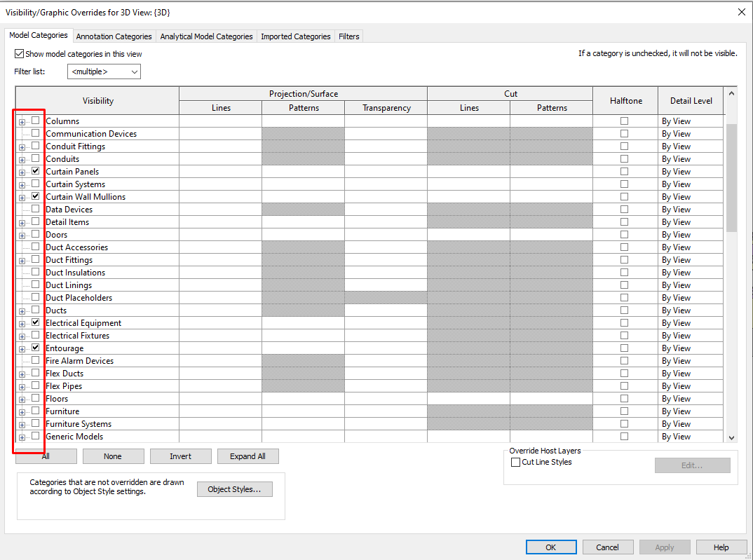753x560 pixels.
Task: Check the Doors visibility checkbox
Action: (36, 234)
